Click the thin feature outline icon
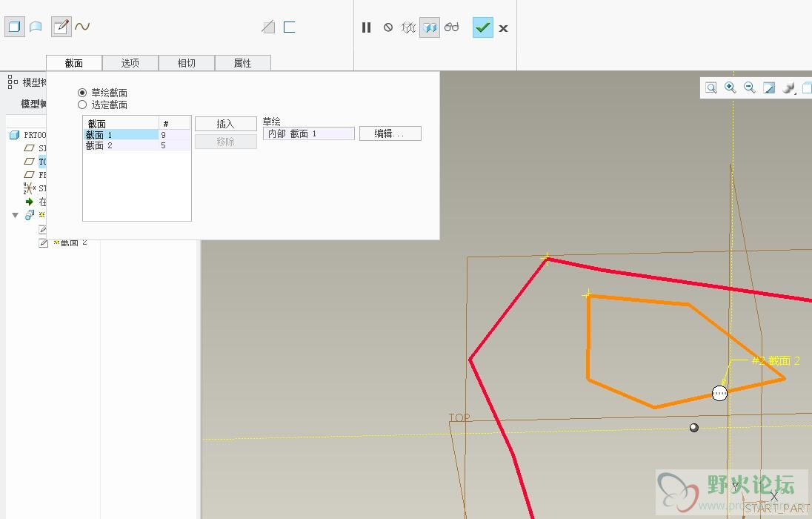 [x=290, y=27]
